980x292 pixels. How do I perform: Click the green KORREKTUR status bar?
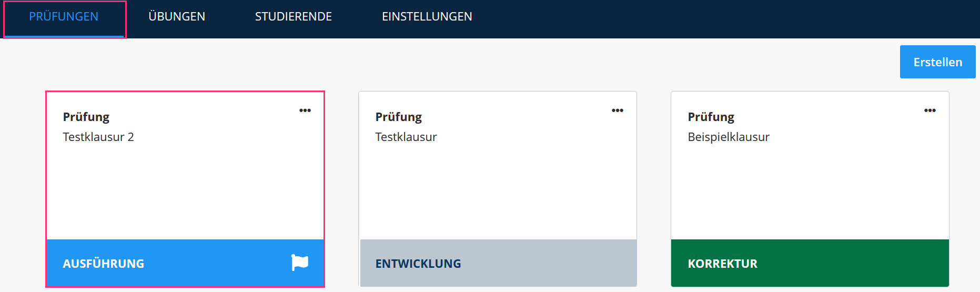point(810,263)
